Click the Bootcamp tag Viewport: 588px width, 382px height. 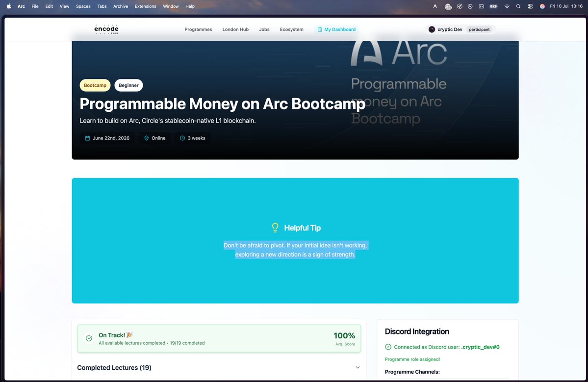[x=95, y=85]
